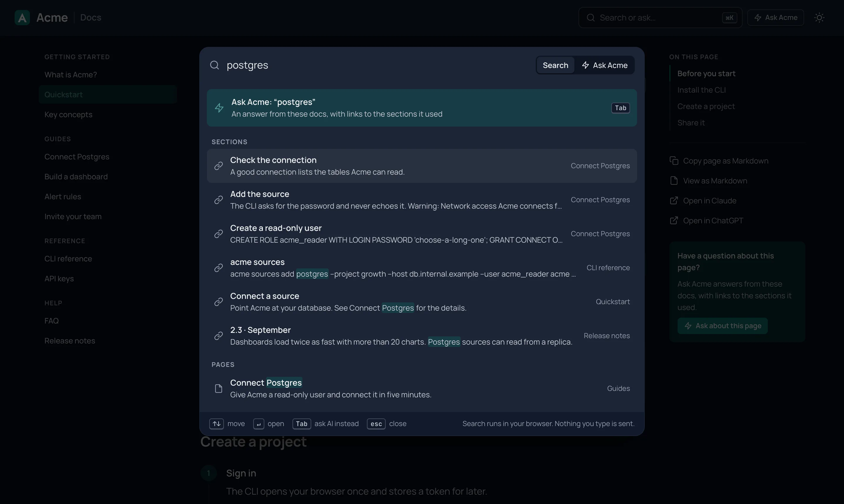Click the copy icon for Copy page as Markdown
The height and width of the screenshot is (504, 844).
pyautogui.click(x=674, y=161)
